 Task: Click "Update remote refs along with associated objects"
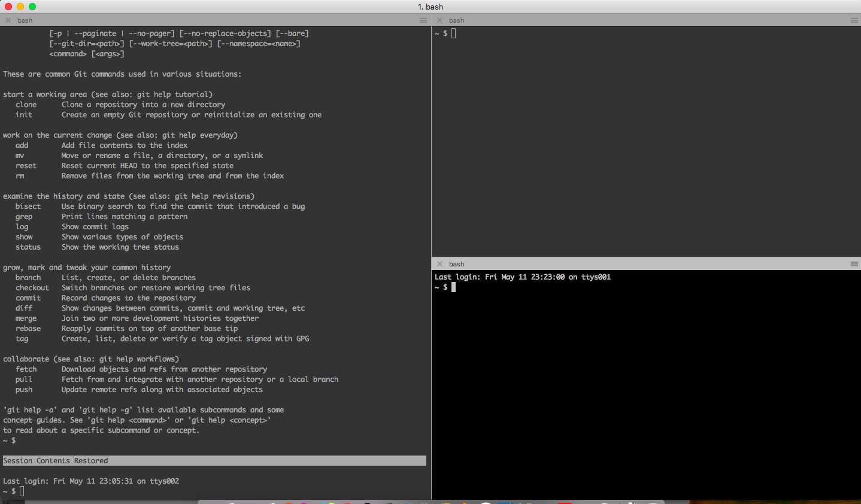[x=162, y=390]
